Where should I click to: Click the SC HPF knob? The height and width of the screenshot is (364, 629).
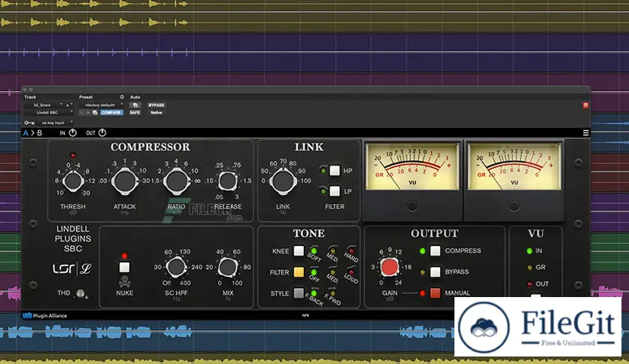(176, 267)
